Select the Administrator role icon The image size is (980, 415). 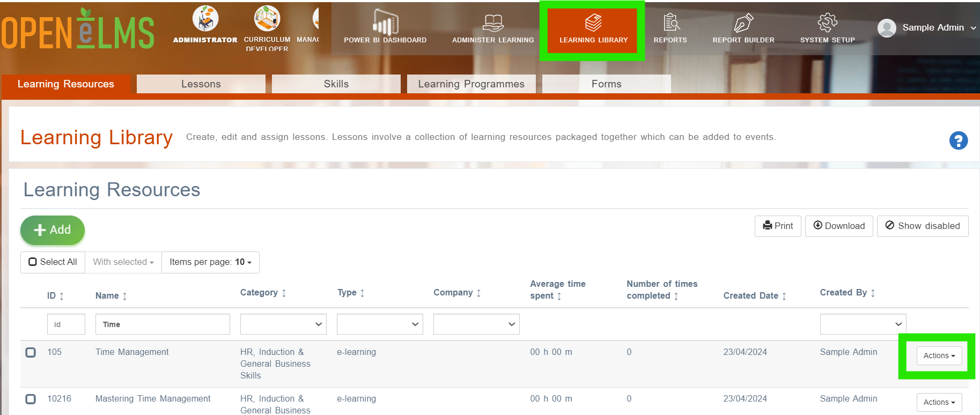click(205, 19)
